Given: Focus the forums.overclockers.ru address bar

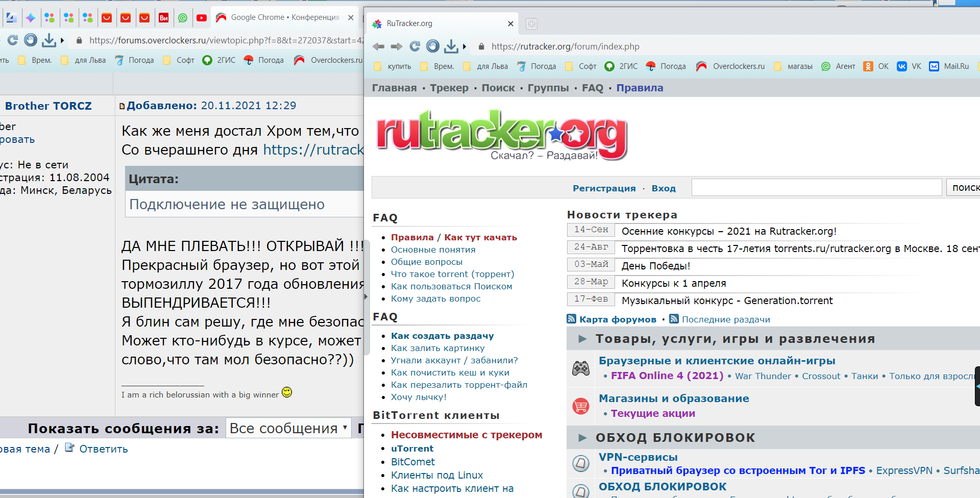Looking at the screenshot, I should (x=226, y=40).
